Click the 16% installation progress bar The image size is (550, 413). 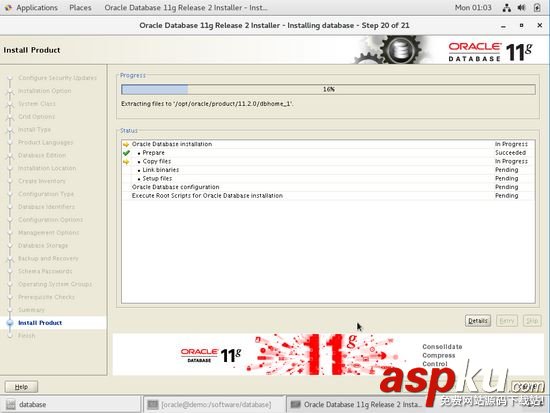[328, 89]
